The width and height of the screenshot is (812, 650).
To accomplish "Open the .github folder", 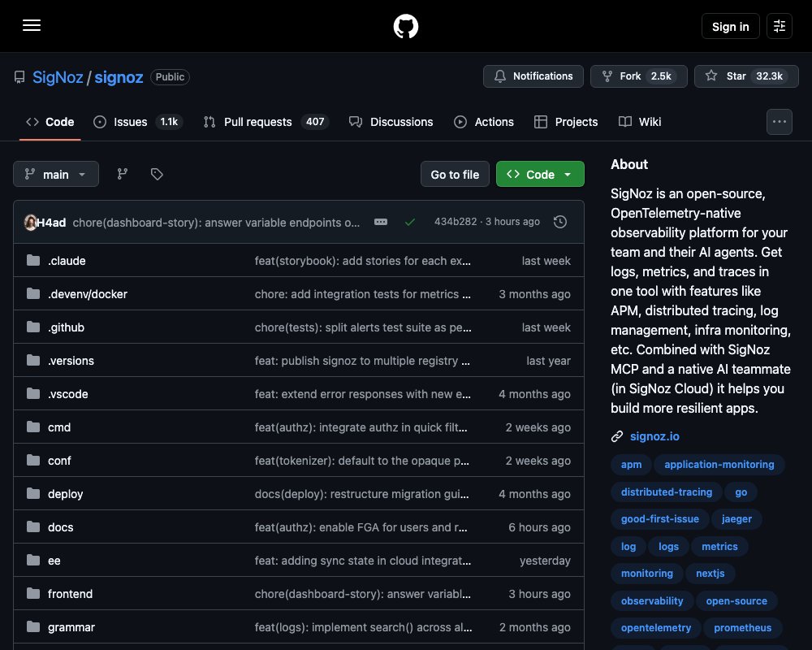I will (x=66, y=327).
